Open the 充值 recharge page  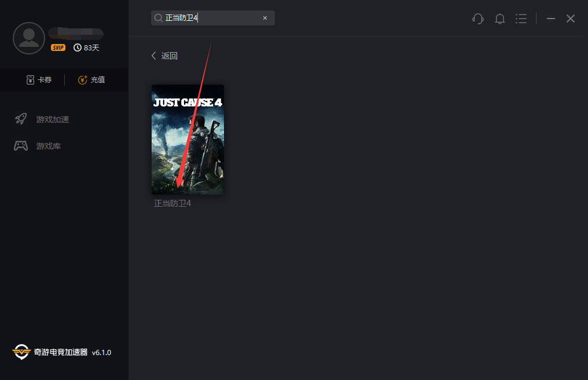point(91,79)
